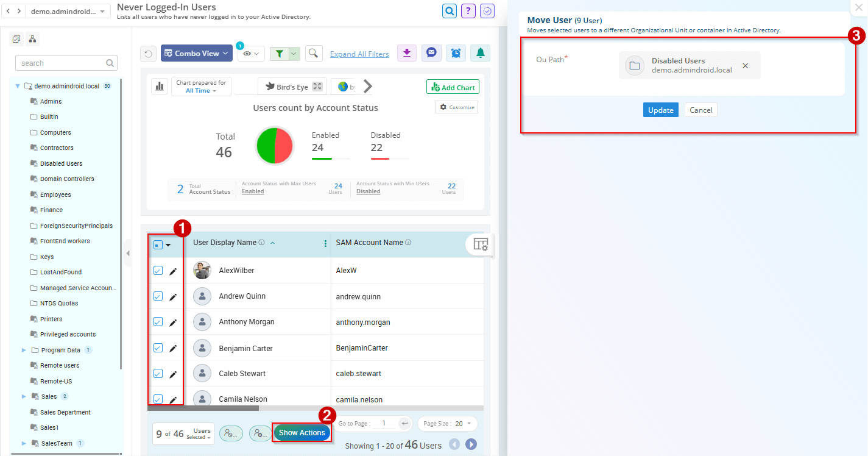Click the green bell alert icon
Screen dimensions: 868x456
point(481,53)
